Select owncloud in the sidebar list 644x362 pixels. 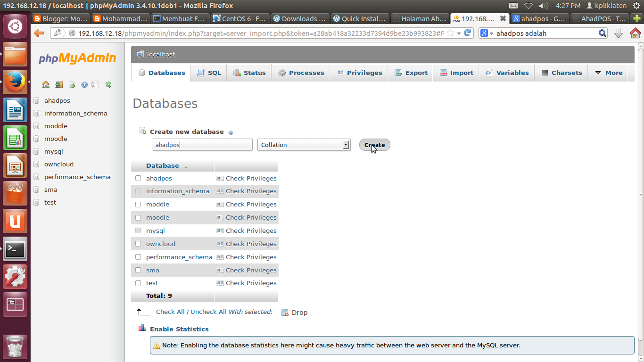click(x=59, y=165)
